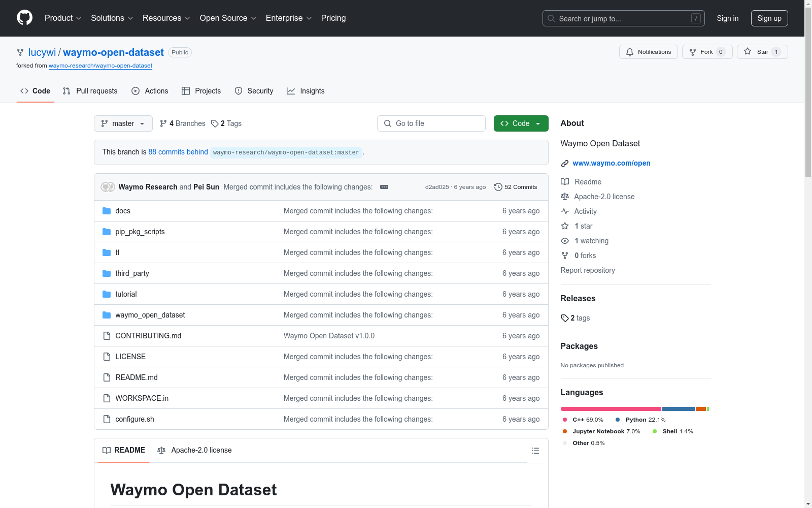
Task: Focus the Search or jump to field
Action: point(623,18)
